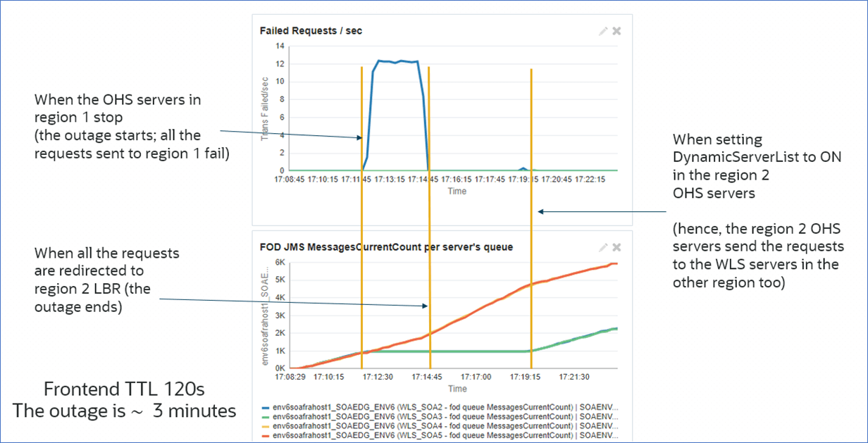Click the orange DynamicServerList marker at 17:19:15
The width and height of the screenshot is (868, 443).
pyautogui.click(x=531, y=120)
